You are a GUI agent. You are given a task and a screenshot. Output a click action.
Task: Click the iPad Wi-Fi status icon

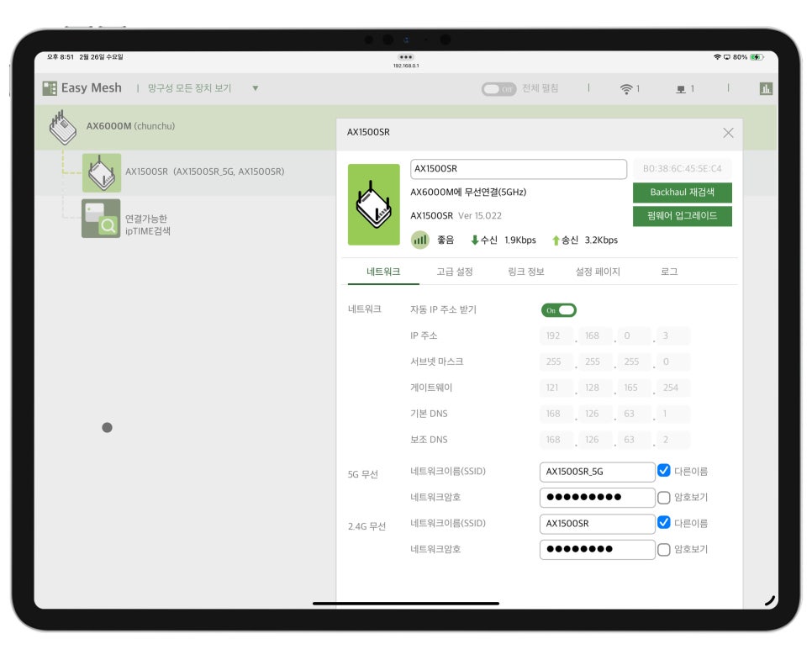pos(717,57)
